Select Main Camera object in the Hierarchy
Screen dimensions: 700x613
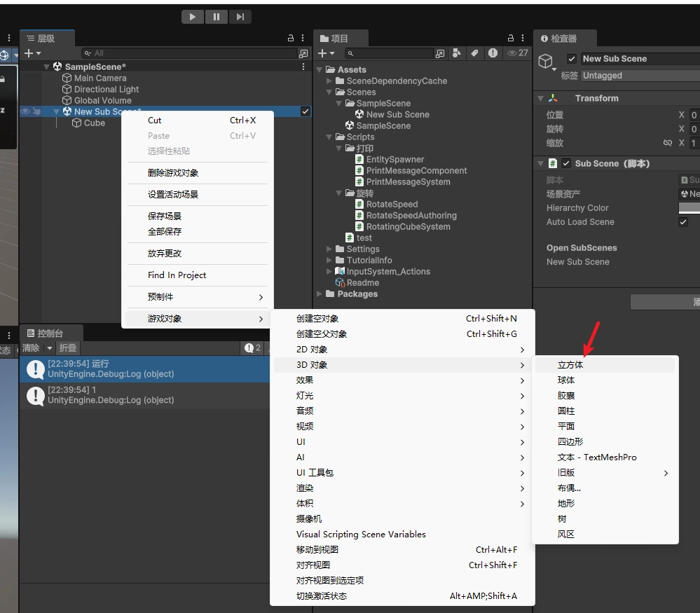click(100, 78)
